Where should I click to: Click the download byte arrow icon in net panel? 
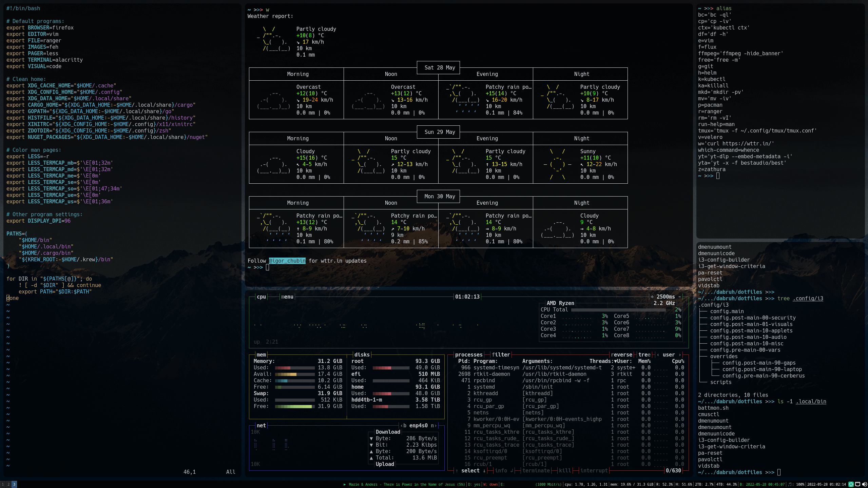[371, 438]
